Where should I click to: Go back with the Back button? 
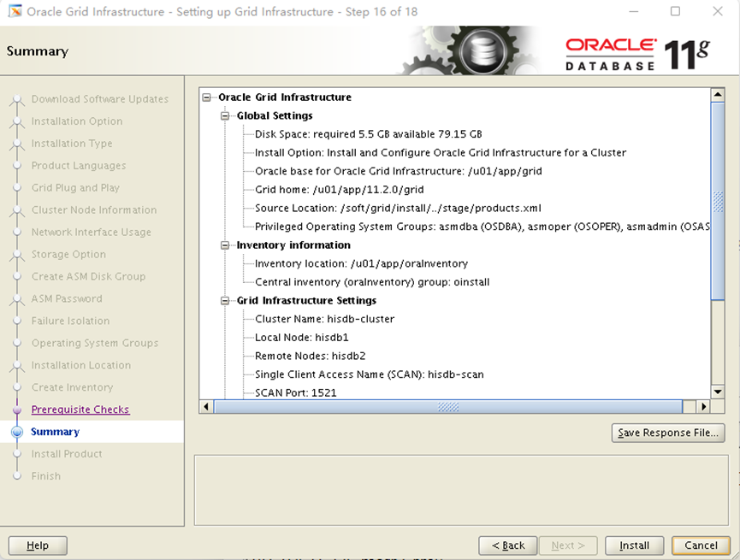tap(508, 545)
